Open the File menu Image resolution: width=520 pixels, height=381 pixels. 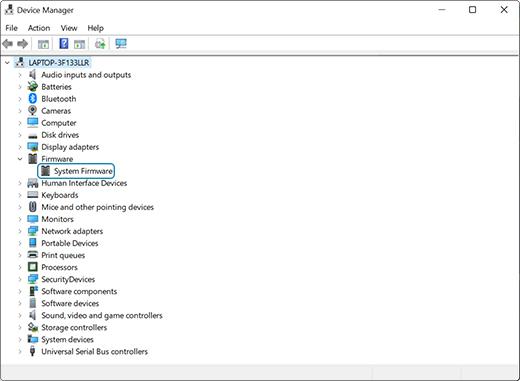(11, 28)
